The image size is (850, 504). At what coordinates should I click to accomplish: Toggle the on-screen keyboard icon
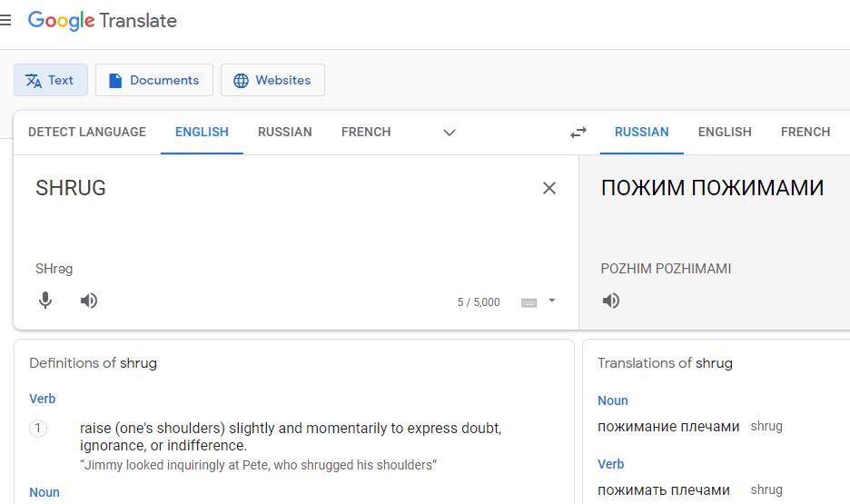pos(529,302)
